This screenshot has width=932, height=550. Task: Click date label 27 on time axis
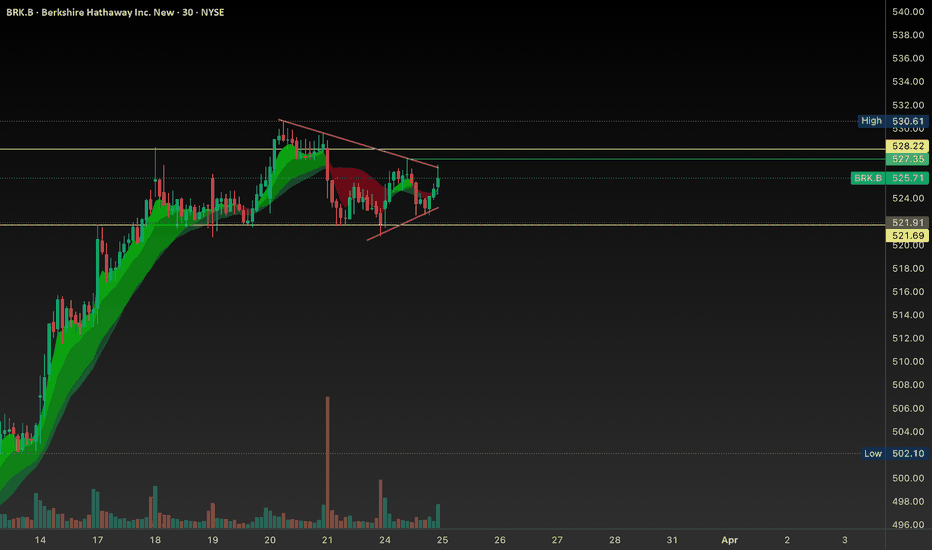(557, 540)
